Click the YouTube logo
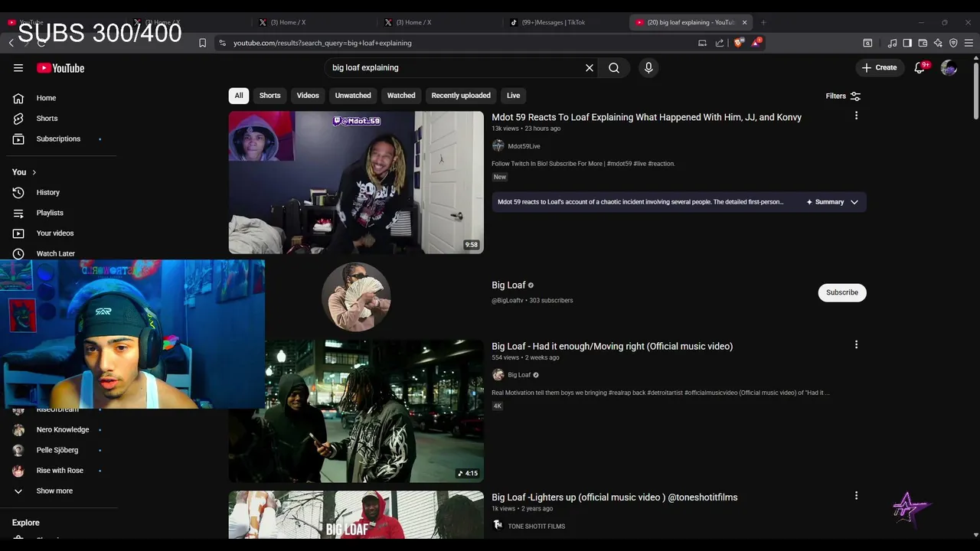The width and height of the screenshot is (980, 551). coord(60,68)
